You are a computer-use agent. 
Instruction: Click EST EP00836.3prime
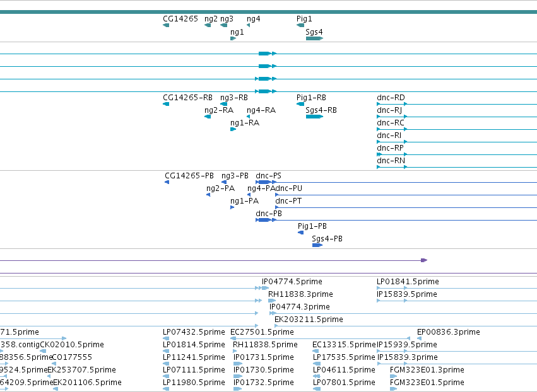448,332
